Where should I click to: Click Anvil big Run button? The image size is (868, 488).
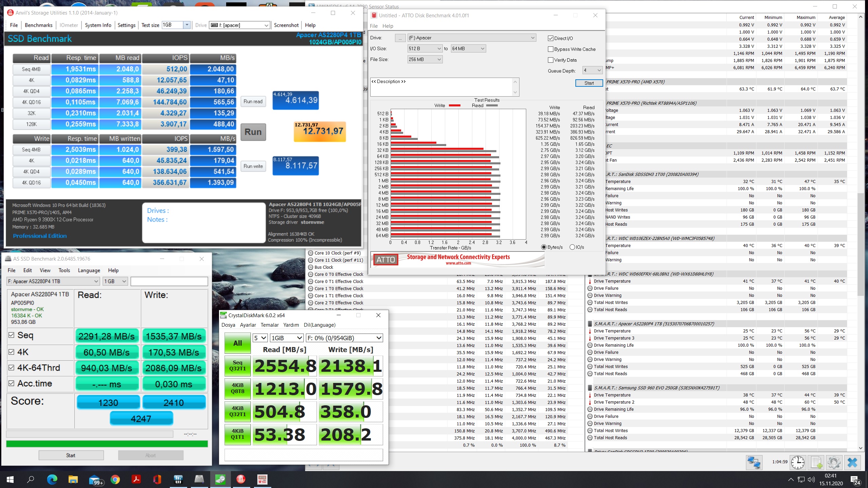tap(253, 132)
